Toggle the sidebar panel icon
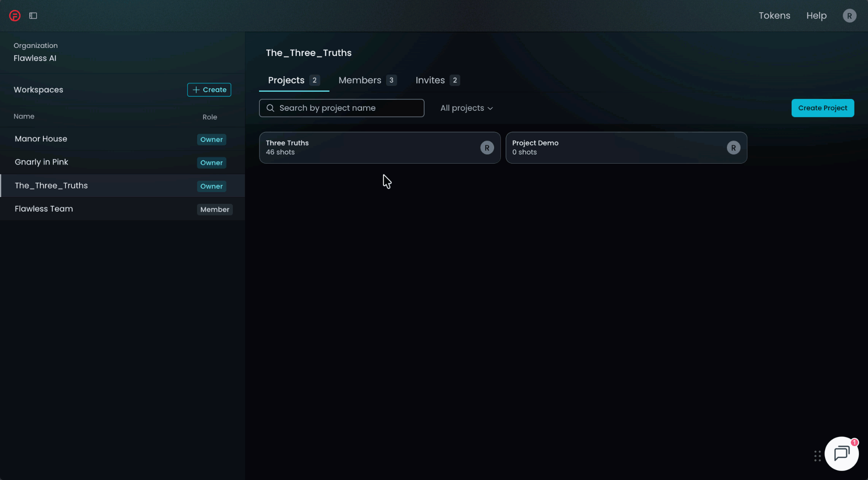 point(33,16)
